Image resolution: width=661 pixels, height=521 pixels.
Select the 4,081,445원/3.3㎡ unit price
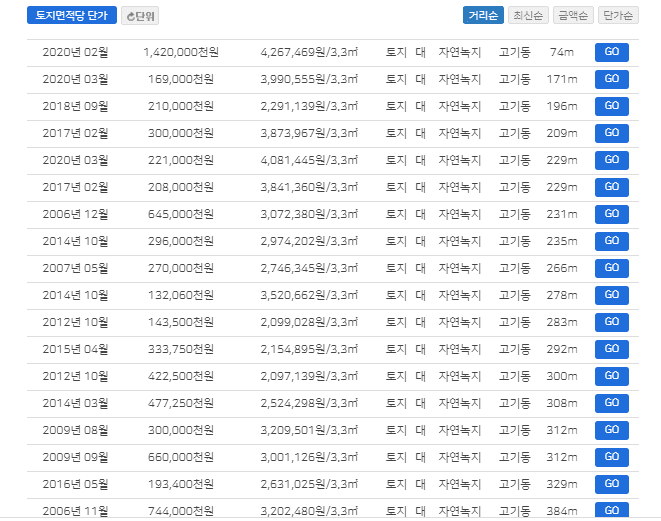point(309,160)
